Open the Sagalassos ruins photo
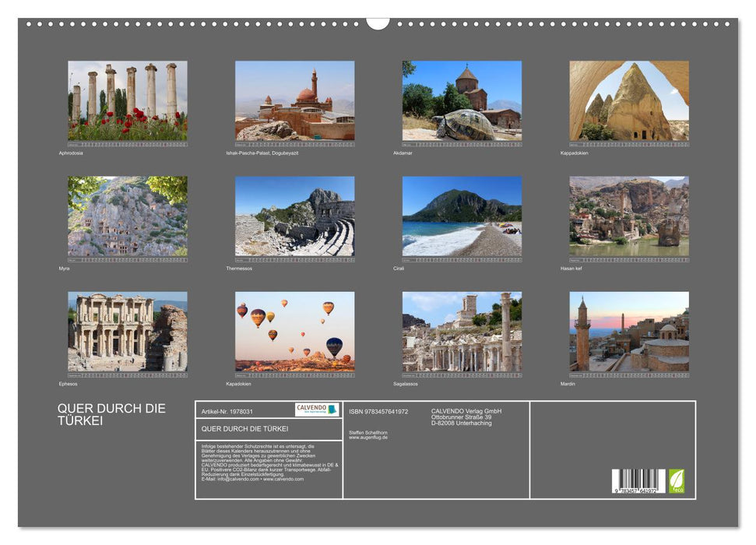Viewport: 756px width, 545px height. click(462, 331)
